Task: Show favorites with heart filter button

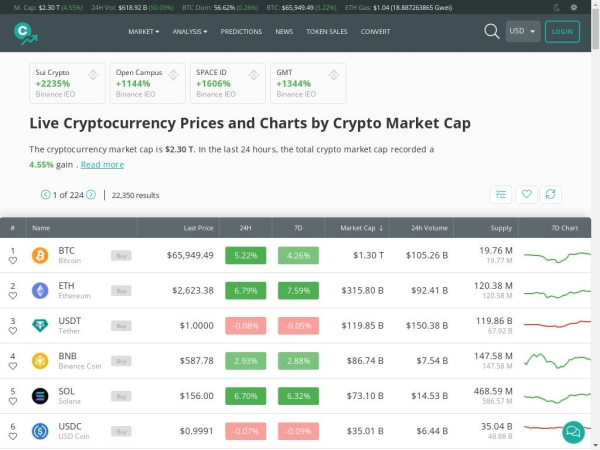Action: 527,194
